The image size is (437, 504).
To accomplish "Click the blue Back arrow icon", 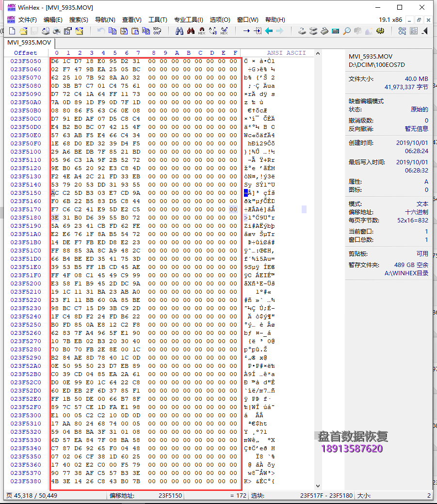I will click(x=269, y=31).
